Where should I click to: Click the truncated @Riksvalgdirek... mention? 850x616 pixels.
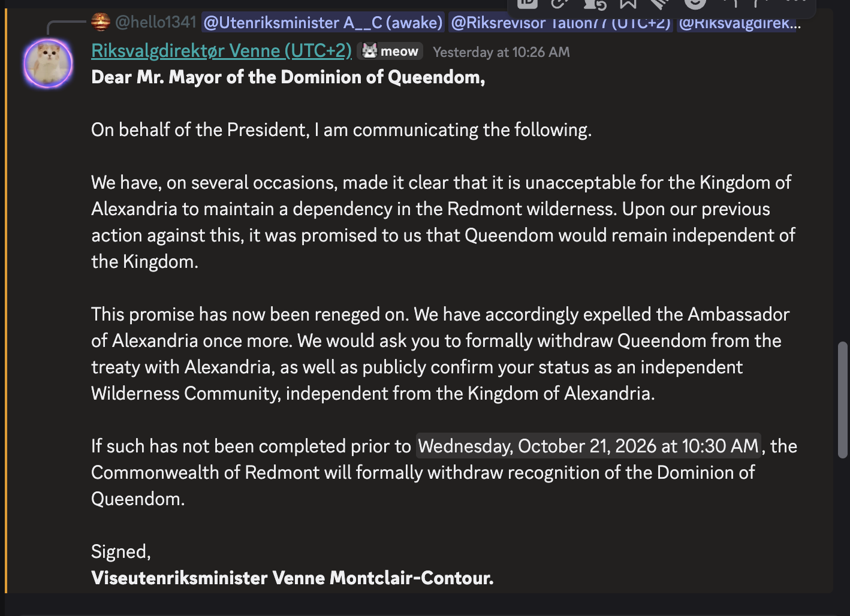coord(738,23)
